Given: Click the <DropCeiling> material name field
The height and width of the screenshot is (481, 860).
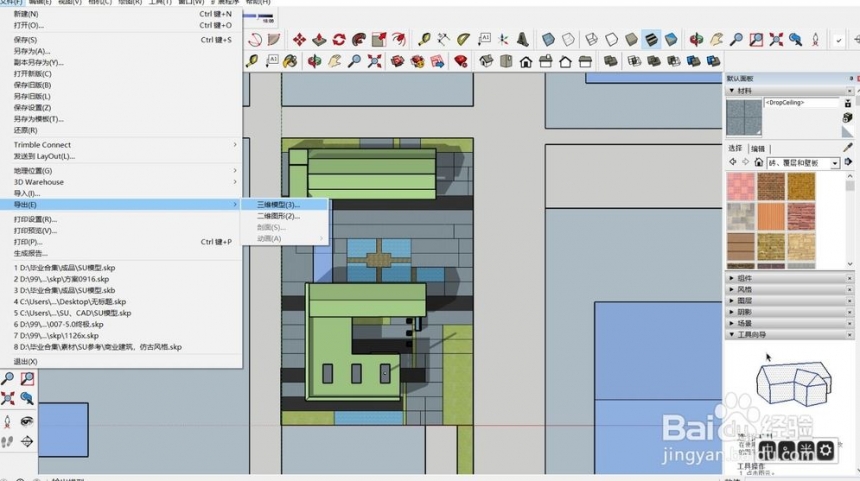Looking at the screenshot, I should coord(801,103).
